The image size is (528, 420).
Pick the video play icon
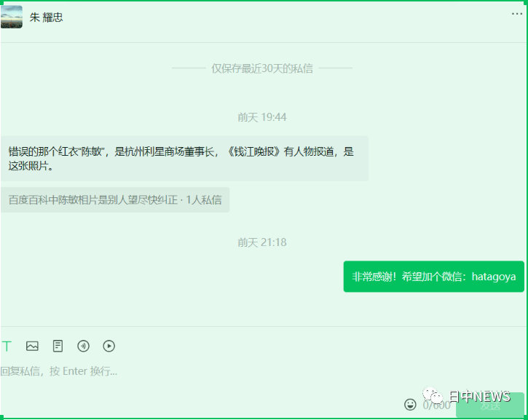[109, 346]
